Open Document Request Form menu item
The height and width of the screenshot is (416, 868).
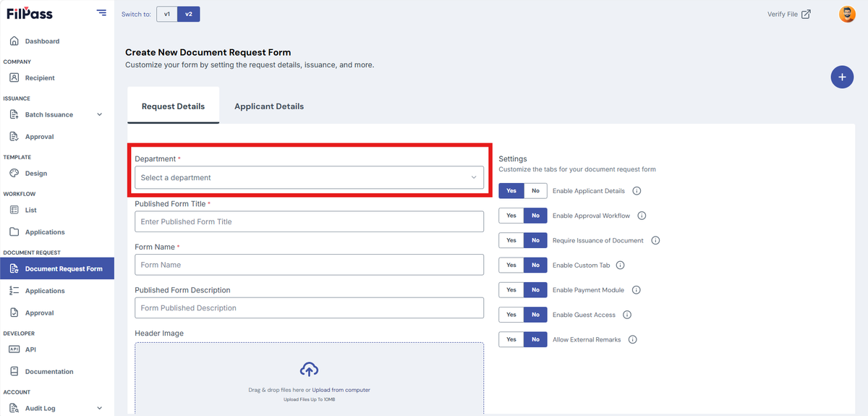(57, 268)
